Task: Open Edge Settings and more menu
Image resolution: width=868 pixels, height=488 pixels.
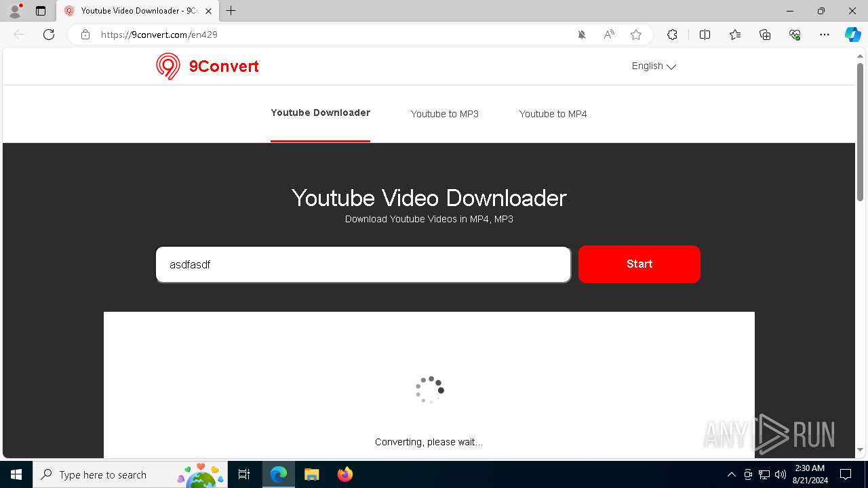Action: [825, 35]
